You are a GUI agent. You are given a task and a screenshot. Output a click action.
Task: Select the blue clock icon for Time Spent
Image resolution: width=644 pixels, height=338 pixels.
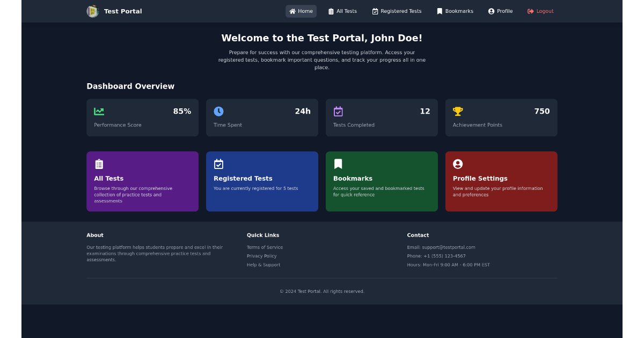[218, 111]
